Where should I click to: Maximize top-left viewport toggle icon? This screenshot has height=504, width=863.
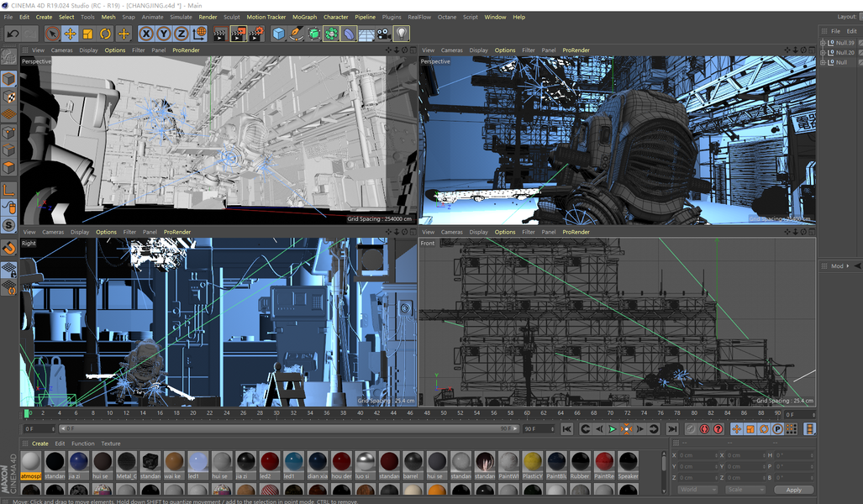(413, 50)
